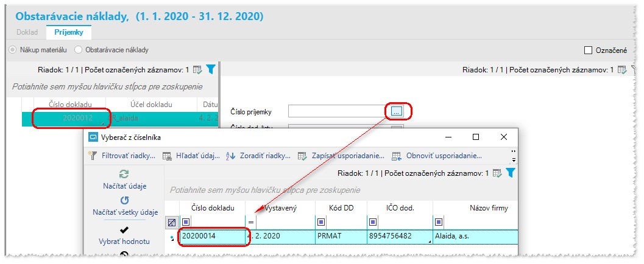Switch to the Príjemky tab
The image size is (644, 264).
69,32
